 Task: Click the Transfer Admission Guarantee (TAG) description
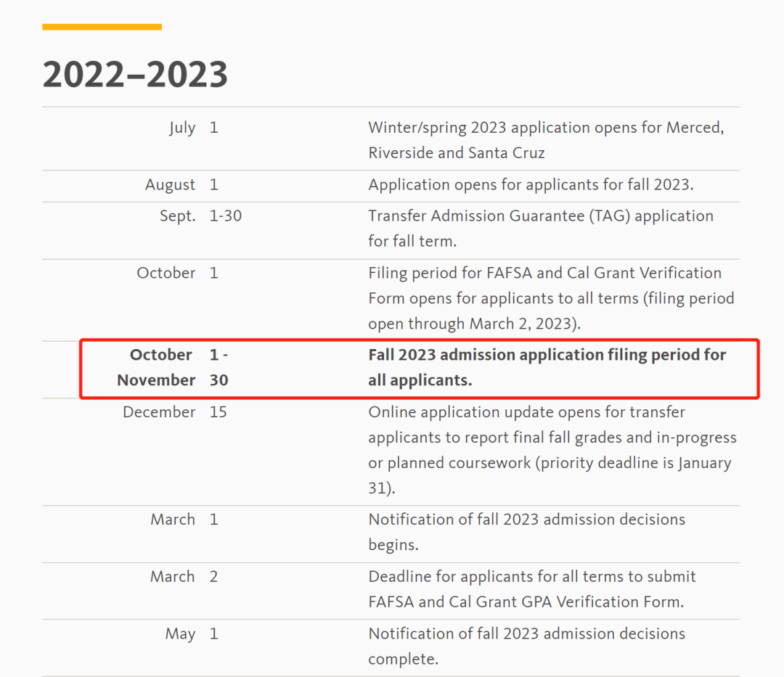540,229
